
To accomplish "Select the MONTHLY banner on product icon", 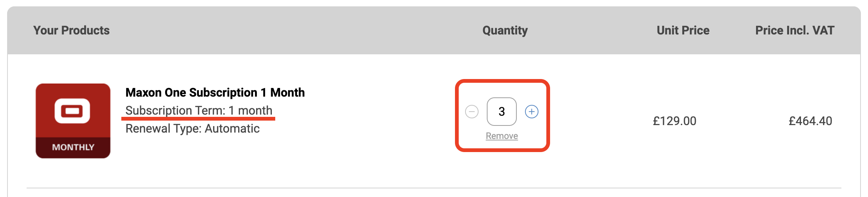I will click(73, 148).
